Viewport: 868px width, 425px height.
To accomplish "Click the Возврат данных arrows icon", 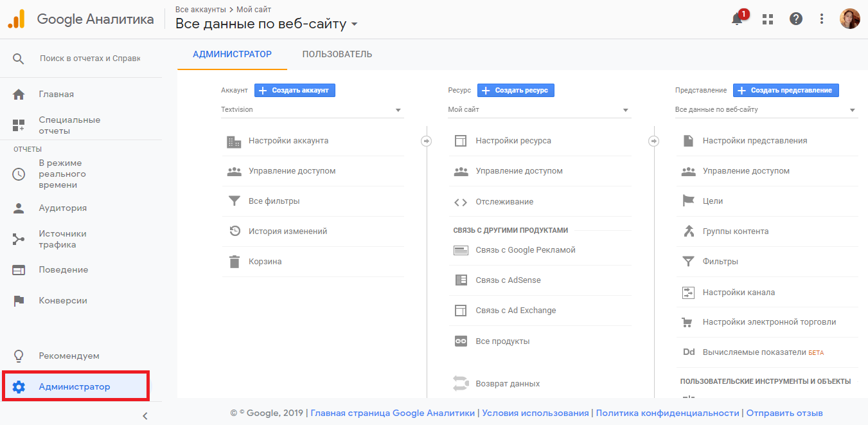I will click(x=461, y=384).
